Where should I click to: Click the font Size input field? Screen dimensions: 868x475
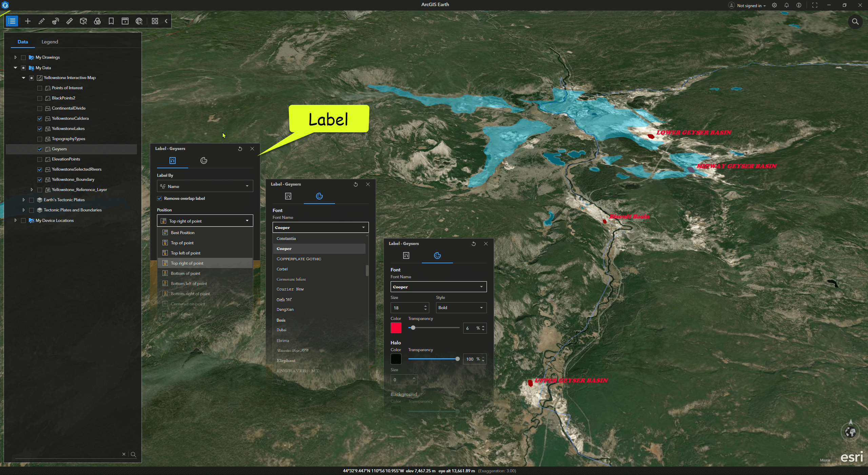pos(406,308)
